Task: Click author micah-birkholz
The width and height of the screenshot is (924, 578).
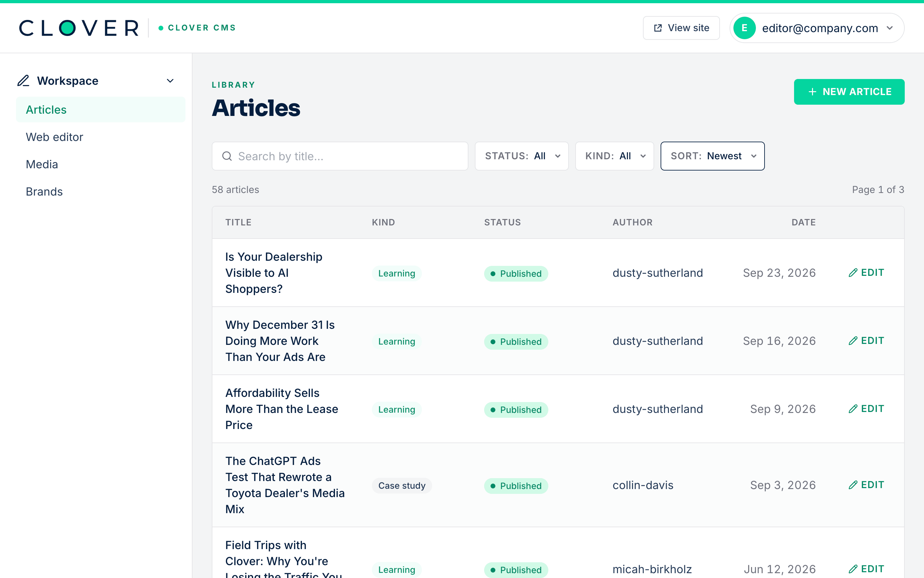Action: [x=652, y=569]
